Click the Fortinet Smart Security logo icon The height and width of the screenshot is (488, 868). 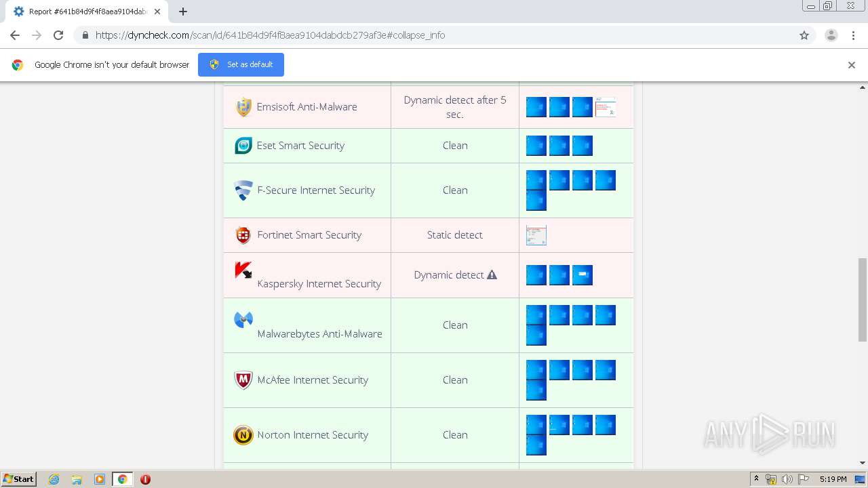pyautogui.click(x=243, y=235)
